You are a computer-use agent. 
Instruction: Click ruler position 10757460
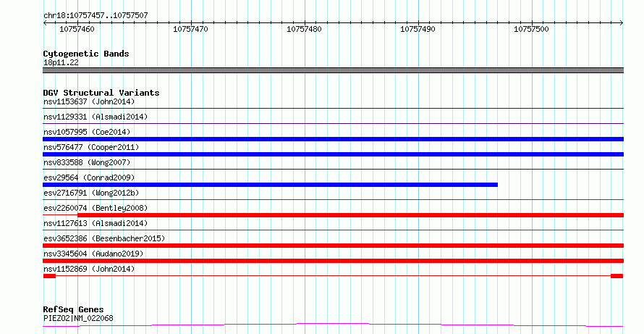pyautogui.click(x=77, y=29)
